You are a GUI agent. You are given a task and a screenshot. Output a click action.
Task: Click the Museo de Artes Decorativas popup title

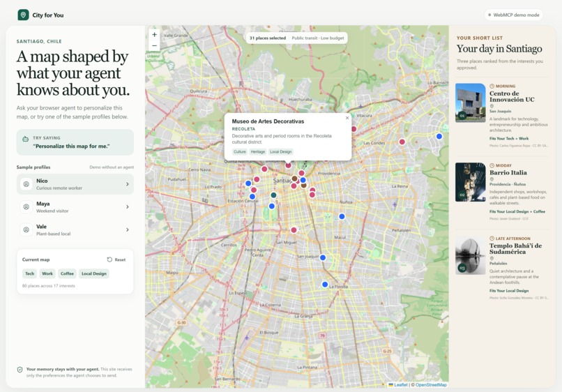click(x=268, y=121)
